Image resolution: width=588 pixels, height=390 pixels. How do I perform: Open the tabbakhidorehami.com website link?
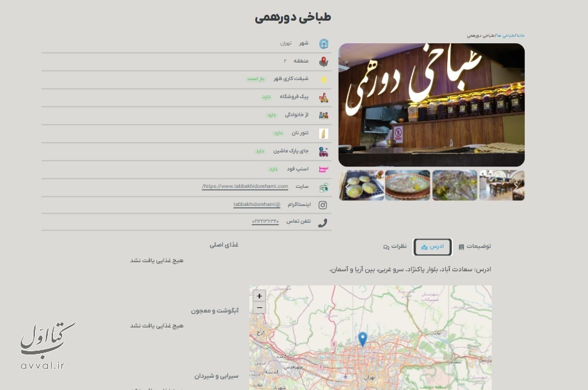click(245, 186)
